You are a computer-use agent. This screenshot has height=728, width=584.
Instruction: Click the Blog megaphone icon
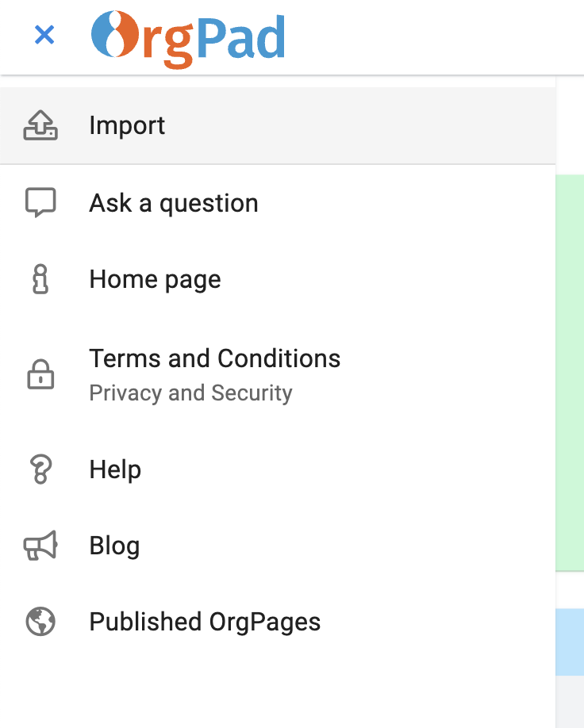40,546
